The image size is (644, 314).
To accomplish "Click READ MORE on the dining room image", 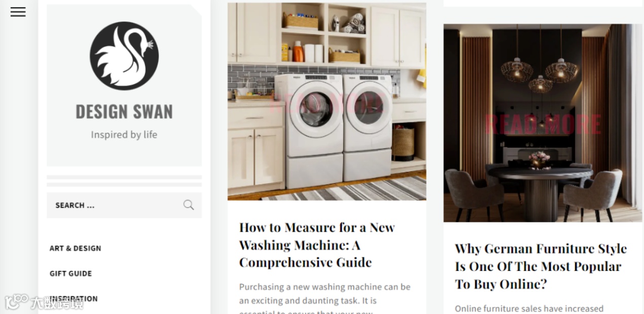I will (543, 125).
